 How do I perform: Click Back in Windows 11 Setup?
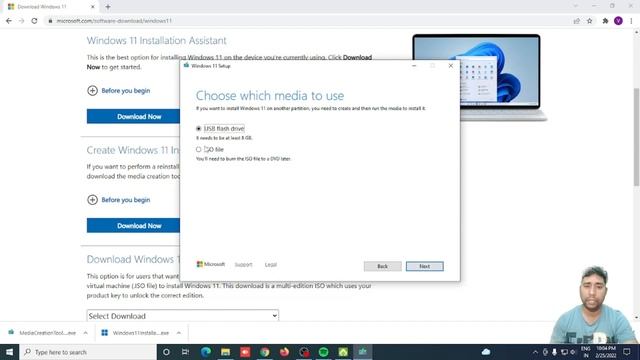pos(382,266)
